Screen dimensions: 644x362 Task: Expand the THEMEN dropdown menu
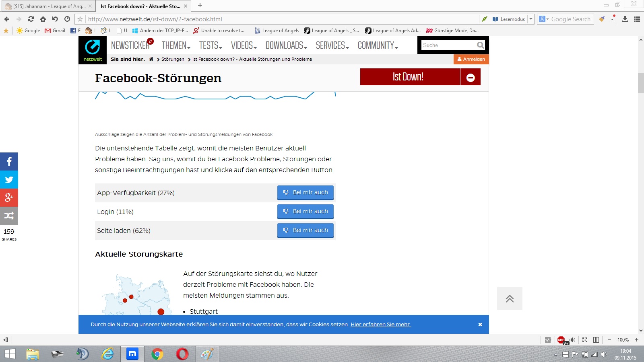point(176,45)
